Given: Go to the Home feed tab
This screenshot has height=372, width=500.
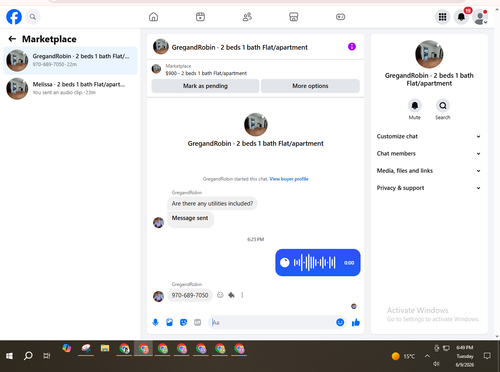Looking at the screenshot, I should [153, 17].
